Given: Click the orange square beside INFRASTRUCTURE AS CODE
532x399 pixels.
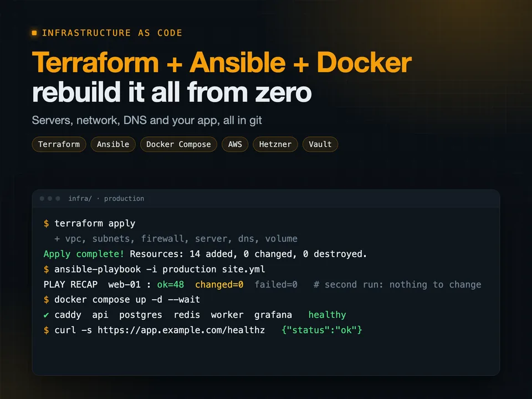Looking at the screenshot, I should click(x=34, y=33).
